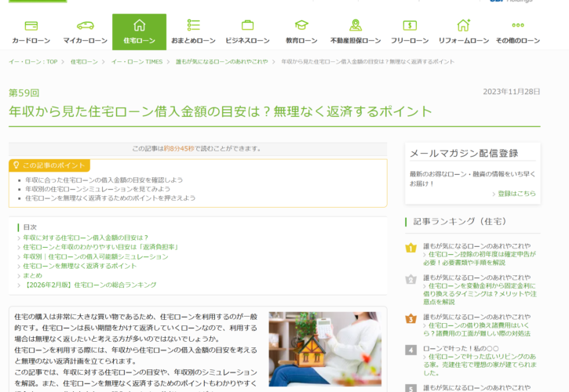
Task: Select the reform loan house icon
Action: [464, 25]
